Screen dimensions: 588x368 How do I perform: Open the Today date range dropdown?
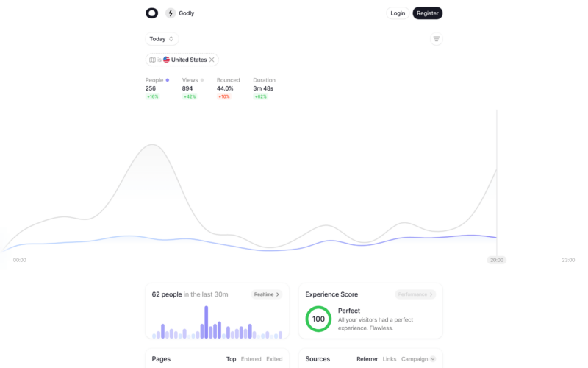tap(162, 39)
